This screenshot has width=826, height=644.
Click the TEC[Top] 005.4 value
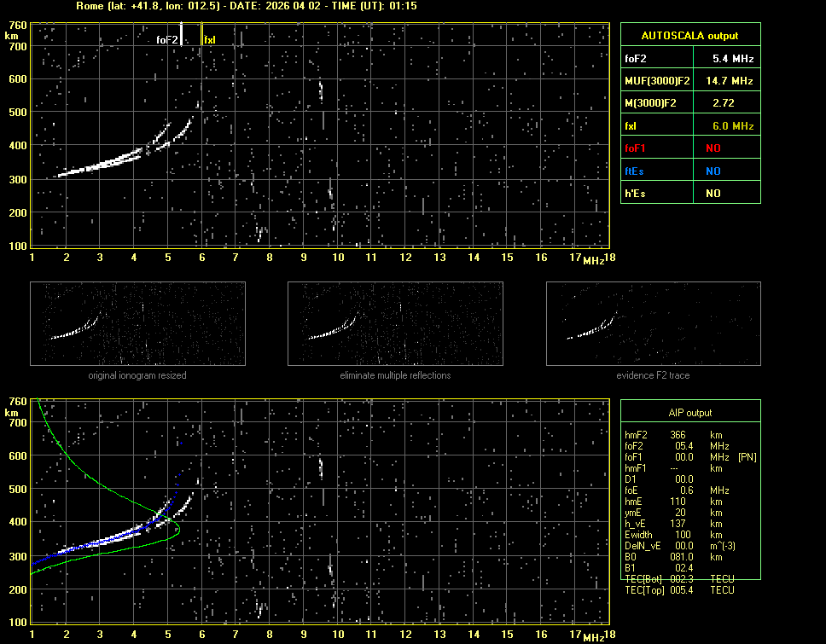pos(683,590)
